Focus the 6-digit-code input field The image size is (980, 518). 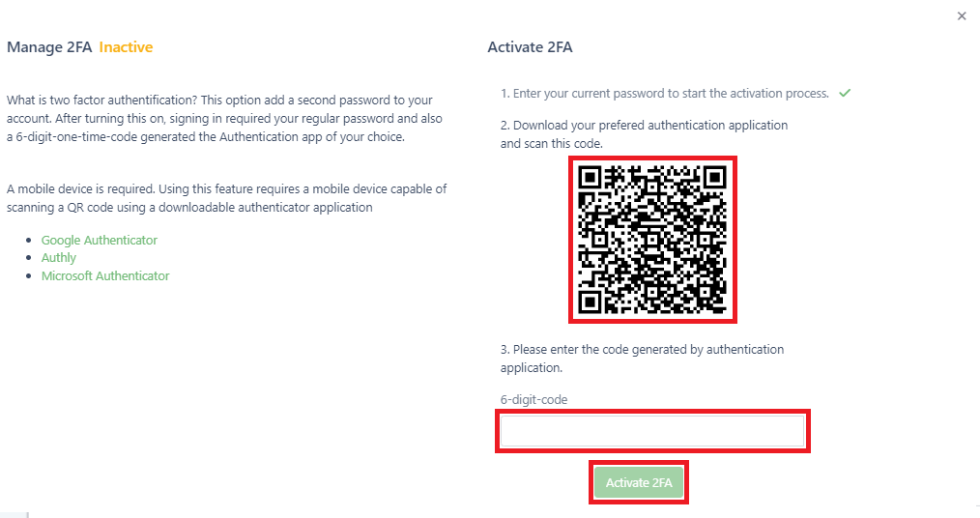click(652, 431)
